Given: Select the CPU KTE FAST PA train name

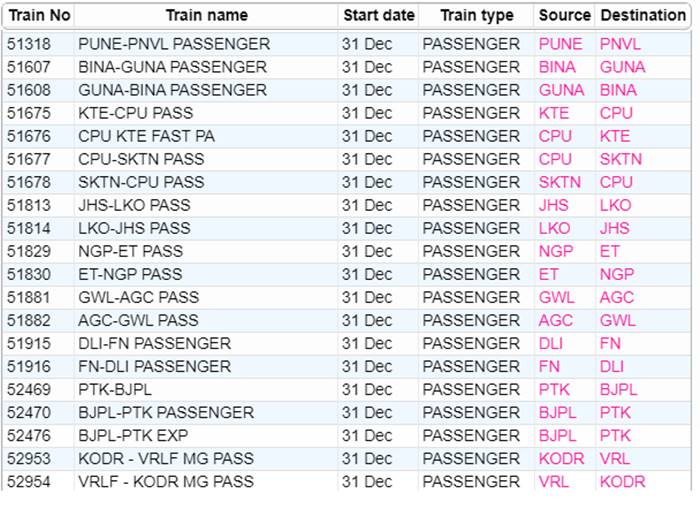Looking at the screenshot, I should [x=146, y=136].
